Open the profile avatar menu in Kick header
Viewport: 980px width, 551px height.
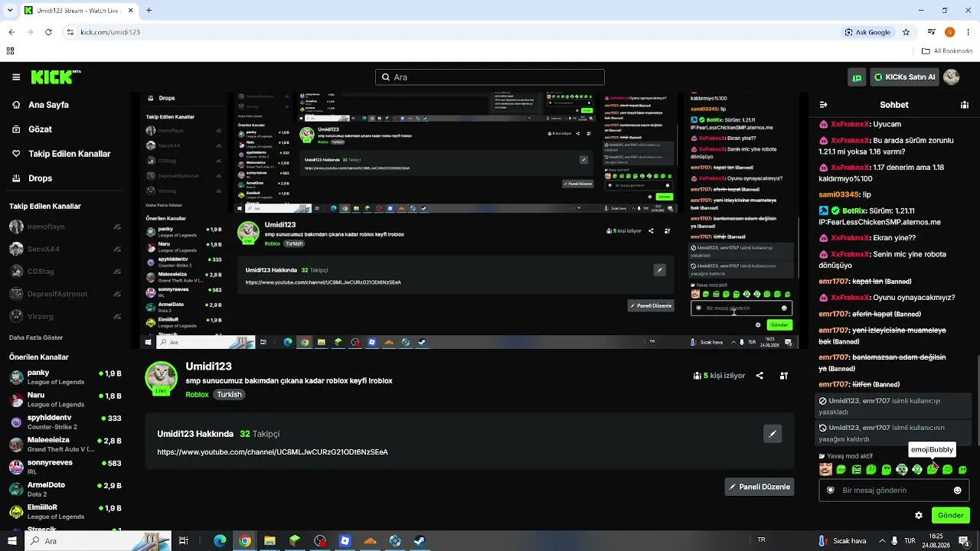pyautogui.click(x=951, y=77)
